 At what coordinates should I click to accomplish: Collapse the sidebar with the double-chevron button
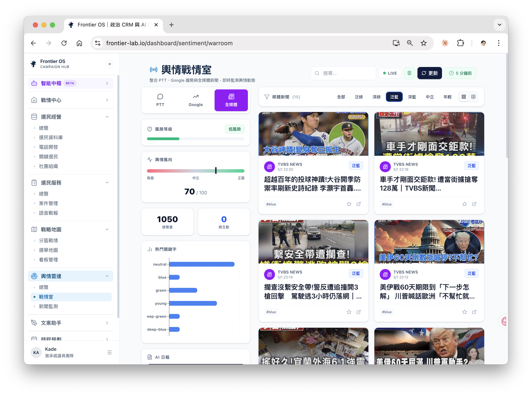[109, 64]
